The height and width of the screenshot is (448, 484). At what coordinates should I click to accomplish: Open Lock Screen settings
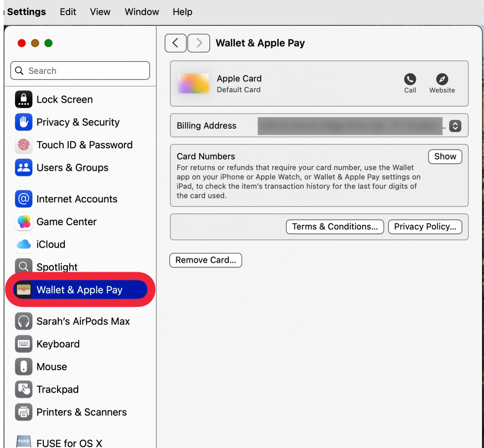[x=64, y=99]
